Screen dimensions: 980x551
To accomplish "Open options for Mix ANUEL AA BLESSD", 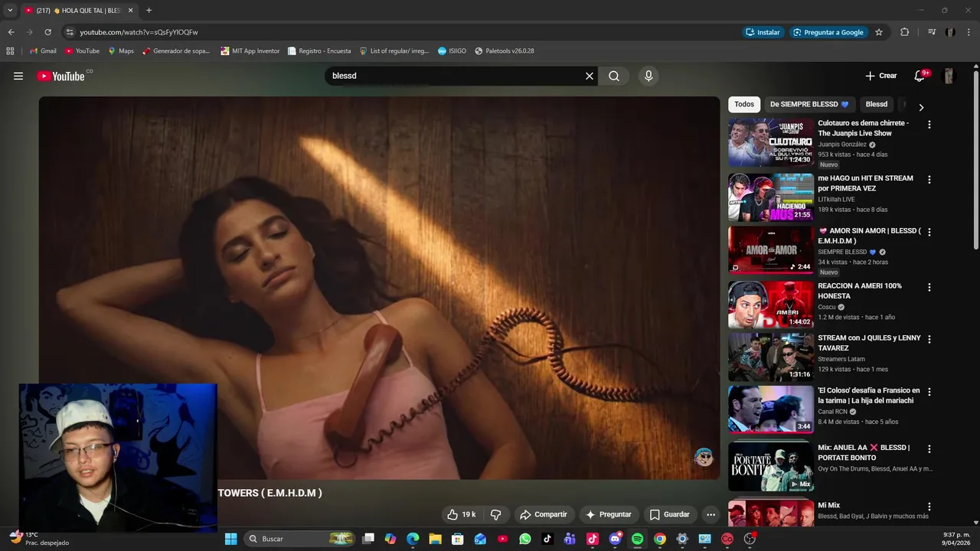I will pyautogui.click(x=929, y=449).
